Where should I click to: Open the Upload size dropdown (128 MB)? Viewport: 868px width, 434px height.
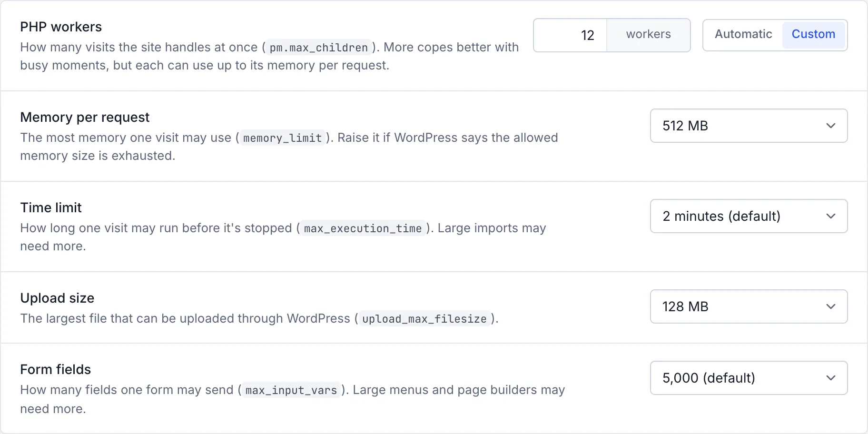(749, 306)
